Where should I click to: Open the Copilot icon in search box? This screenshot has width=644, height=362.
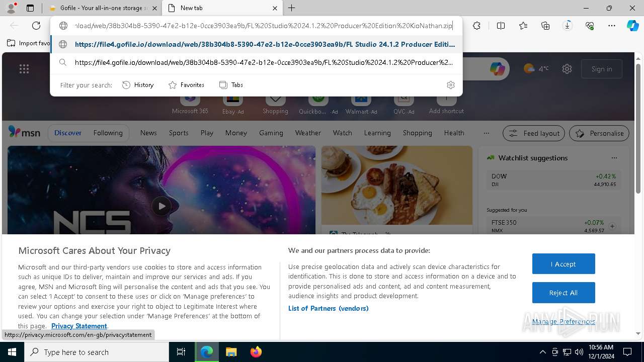click(497, 69)
